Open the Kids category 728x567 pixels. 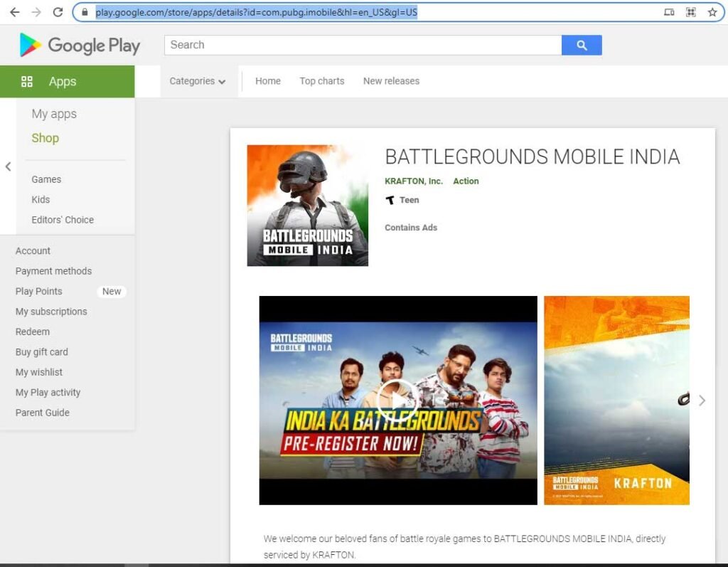41,199
